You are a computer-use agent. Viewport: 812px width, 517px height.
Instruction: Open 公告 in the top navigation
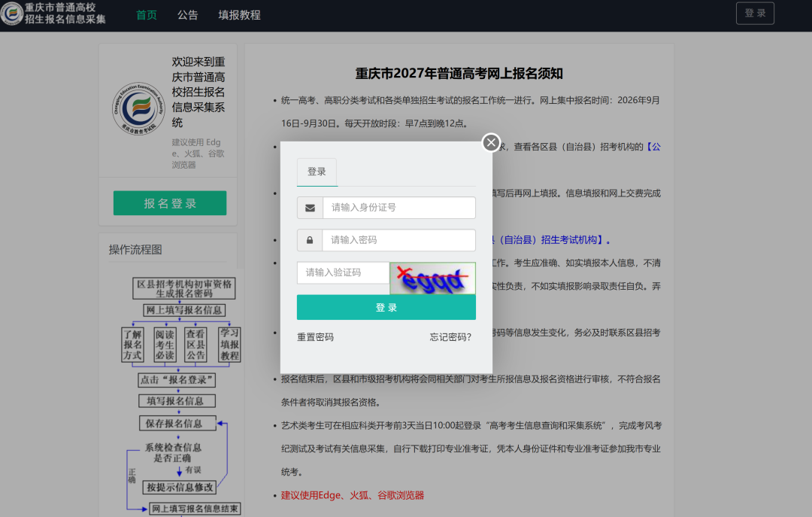coord(187,15)
